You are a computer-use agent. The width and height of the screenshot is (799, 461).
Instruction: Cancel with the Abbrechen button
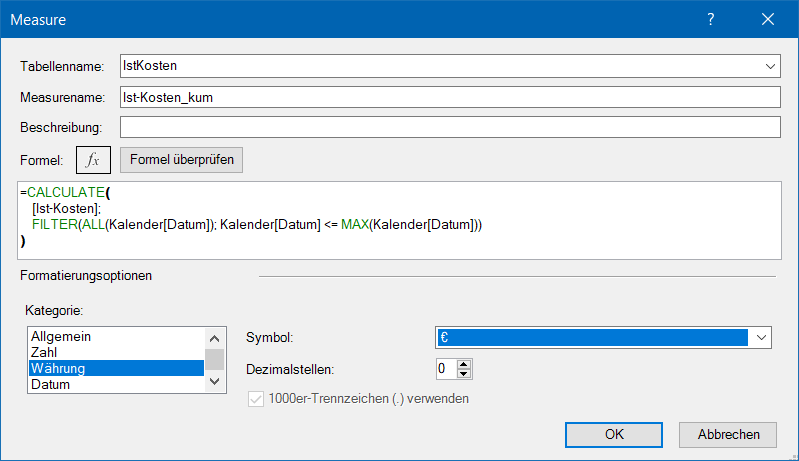click(727, 434)
